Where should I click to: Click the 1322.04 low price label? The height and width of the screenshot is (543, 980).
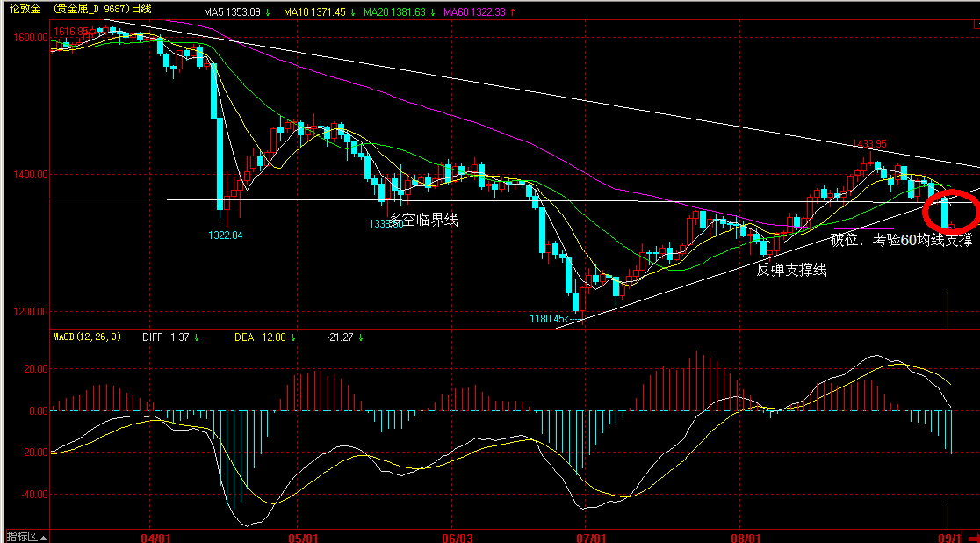[225, 235]
